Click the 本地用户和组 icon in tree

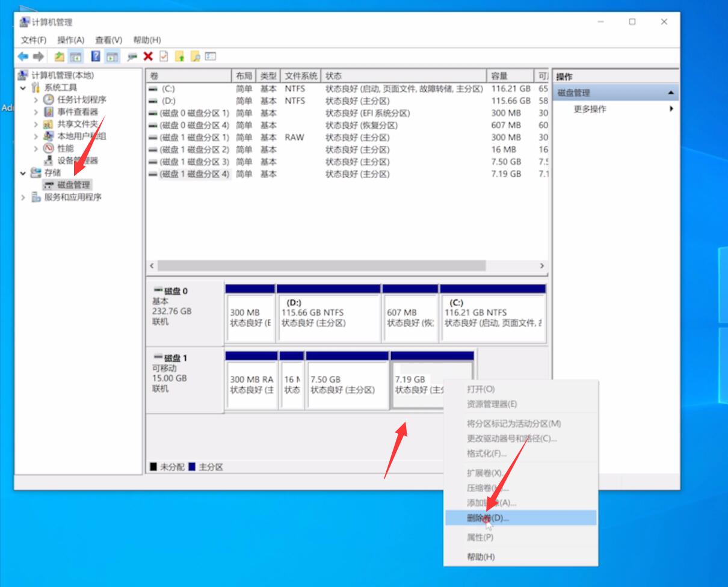[49, 137]
